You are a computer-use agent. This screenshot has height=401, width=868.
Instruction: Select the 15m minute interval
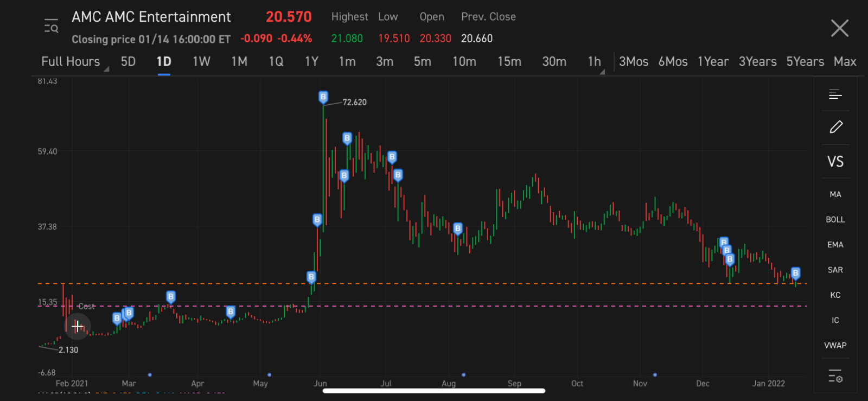509,61
